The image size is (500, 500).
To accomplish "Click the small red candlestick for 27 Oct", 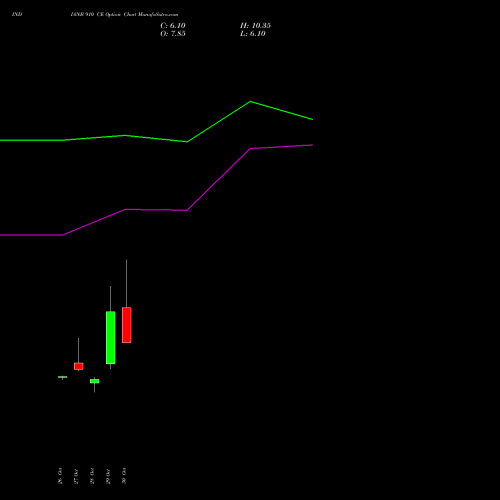I will pos(79,366).
